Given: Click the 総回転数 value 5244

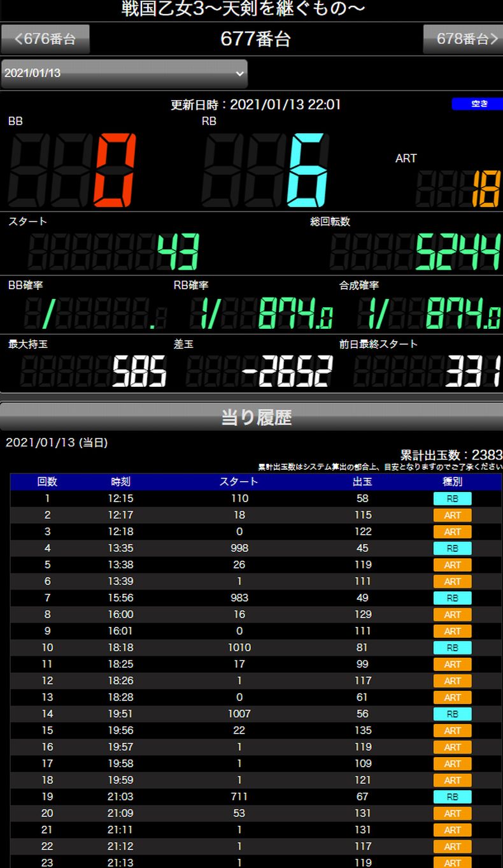Looking at the screenshot, I should [458, 252].
